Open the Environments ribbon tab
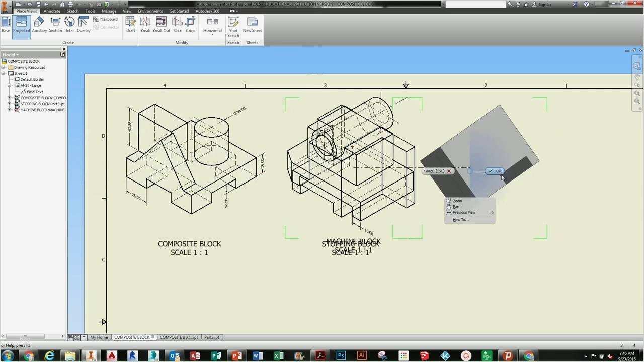The width and height of the screenshot is (644, 362). point(150,11)
